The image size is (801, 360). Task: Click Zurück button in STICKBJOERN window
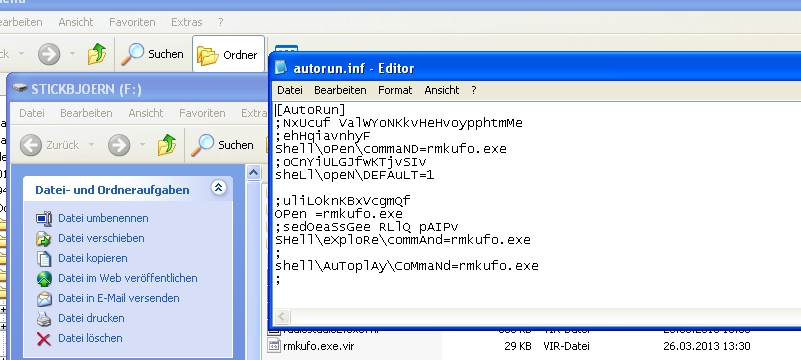tap(50, 145)
